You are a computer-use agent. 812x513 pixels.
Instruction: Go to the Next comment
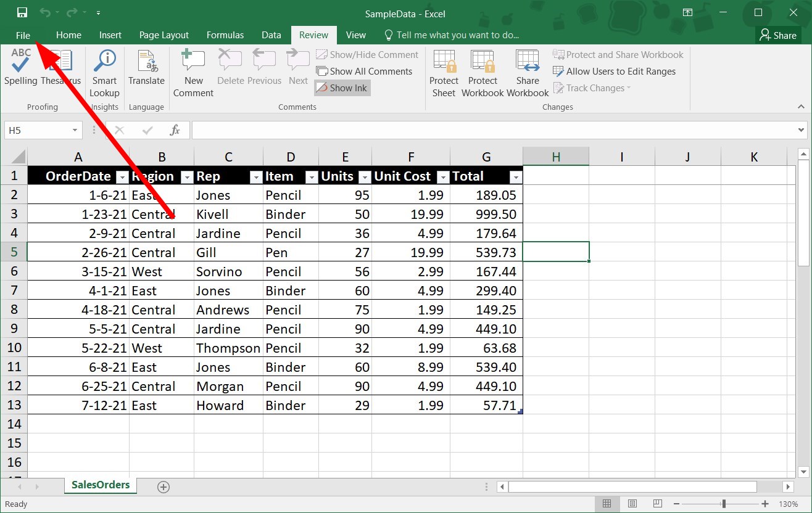pyautogui.click(x=298, y=68)
